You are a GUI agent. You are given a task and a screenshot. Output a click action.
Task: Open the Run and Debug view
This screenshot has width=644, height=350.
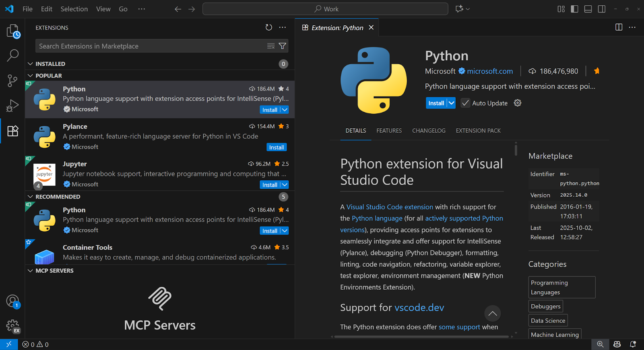pyautogui.click(x=12, y=106)
